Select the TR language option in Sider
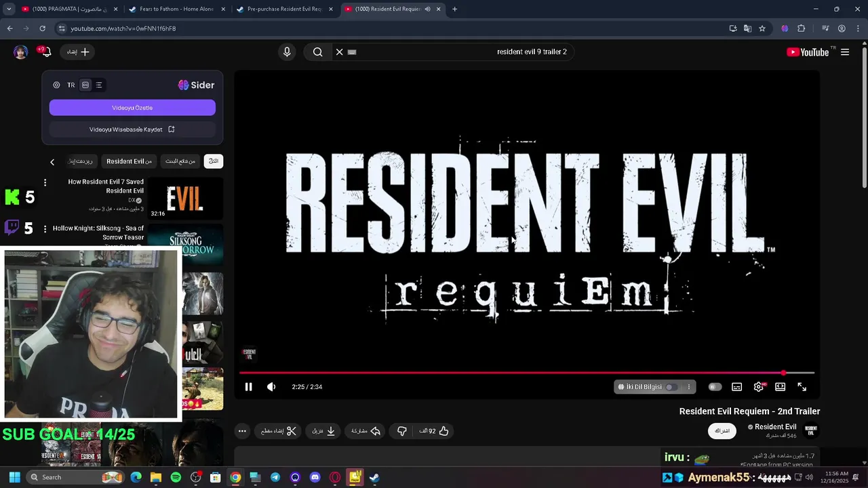Image resolution: width=868 pixels, height=488 pixels. point(71,85)
